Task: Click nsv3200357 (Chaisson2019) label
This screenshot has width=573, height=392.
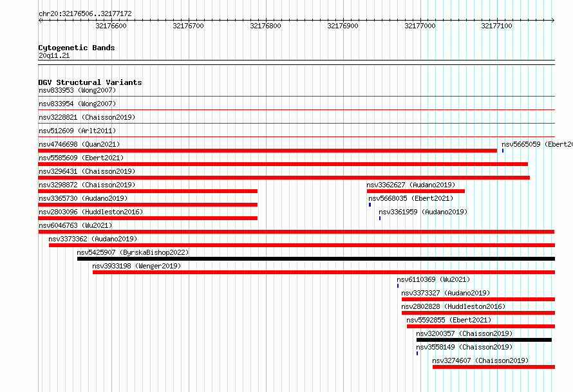Action: (464, 333)
